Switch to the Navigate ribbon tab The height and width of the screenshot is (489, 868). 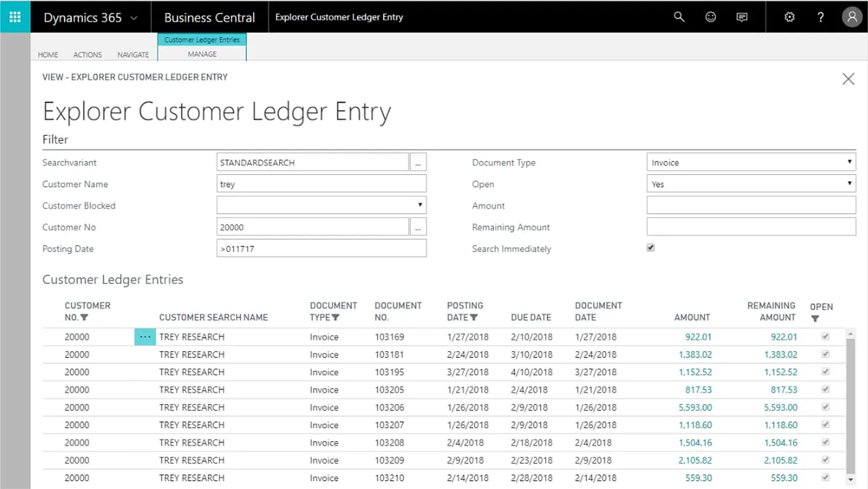133,55
